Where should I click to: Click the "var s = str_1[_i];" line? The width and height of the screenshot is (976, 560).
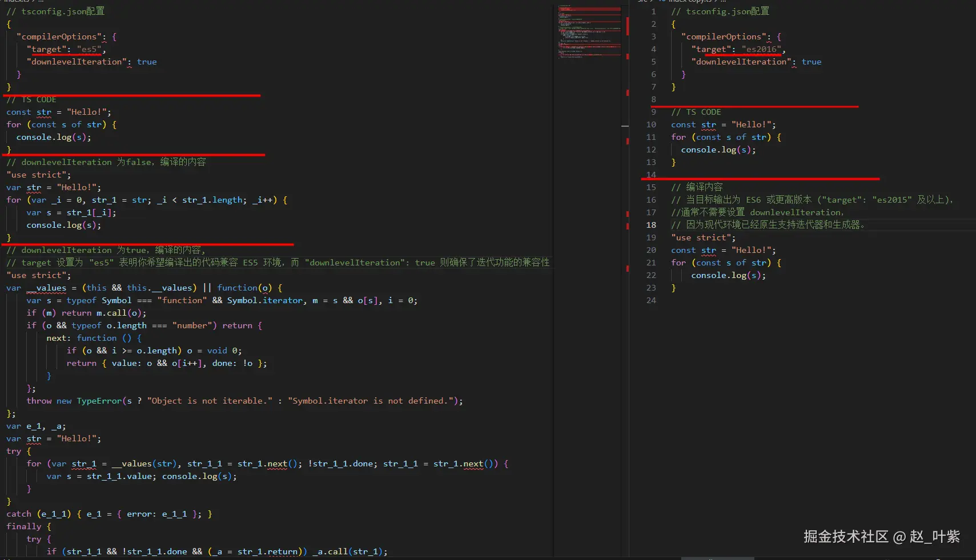(x=71, y=212)
